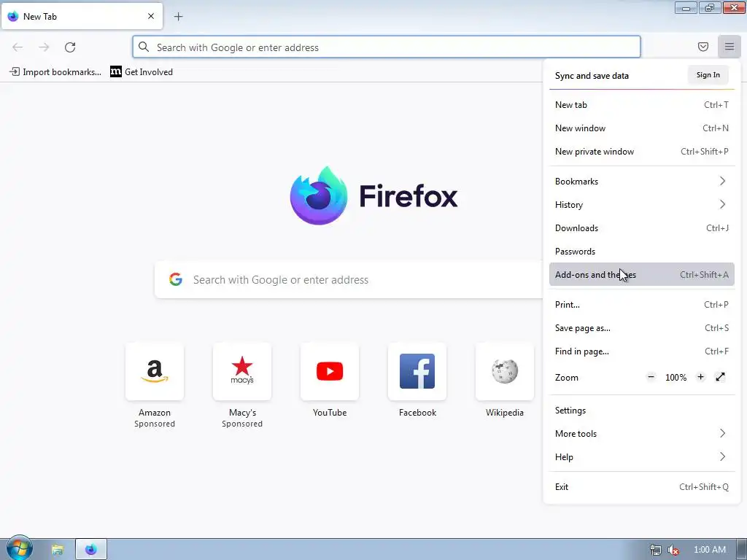Screen dimensions: 747x560
Task: Open the Save to Pocket icon
Action: (703, 47)
